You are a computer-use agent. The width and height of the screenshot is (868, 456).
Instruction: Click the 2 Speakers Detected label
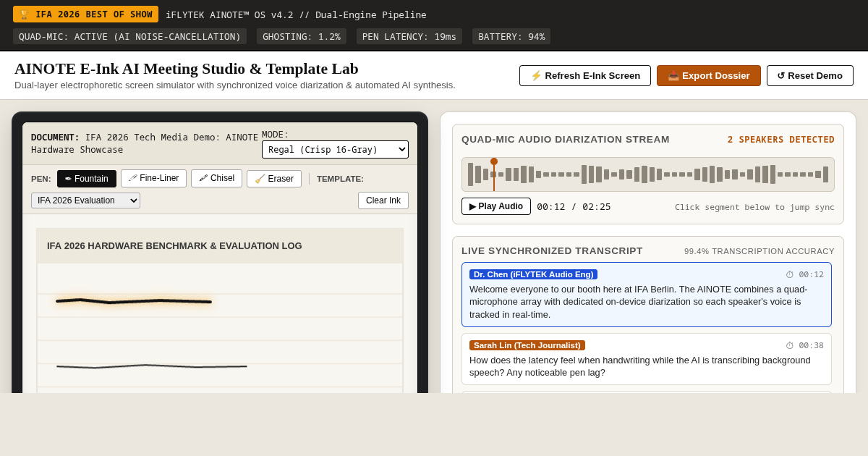coord(781,140)
